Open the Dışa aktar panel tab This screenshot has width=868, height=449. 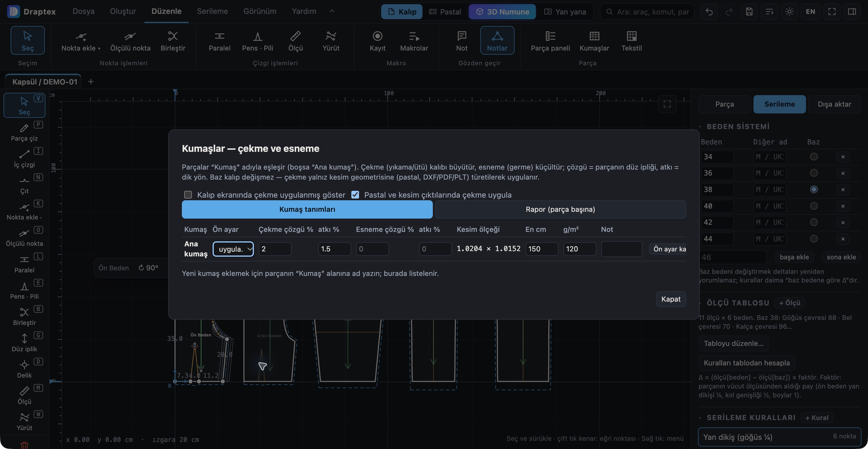pos(834,104)
